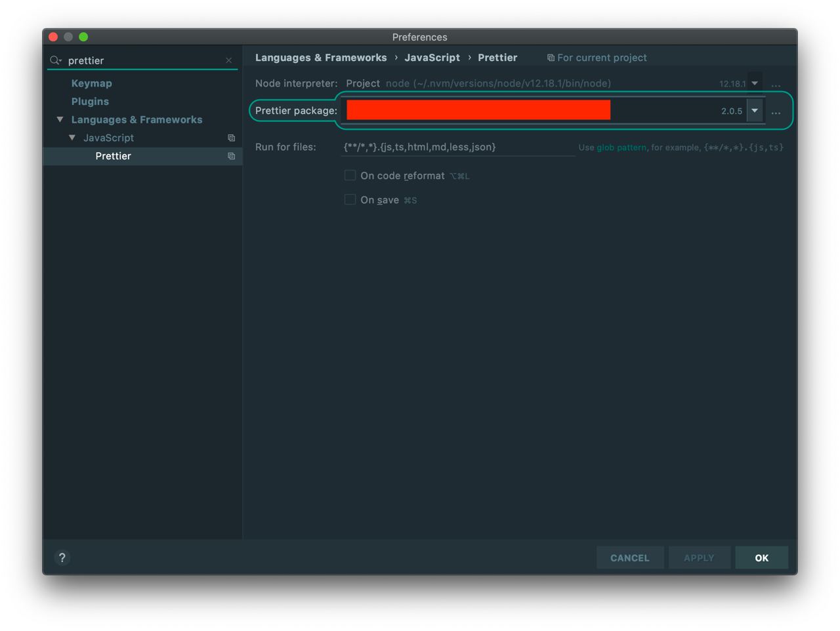Image resolution: width=840 pixels, height=631 pixels.
Task: Click the Node interpreter path field
Action: 543,83
